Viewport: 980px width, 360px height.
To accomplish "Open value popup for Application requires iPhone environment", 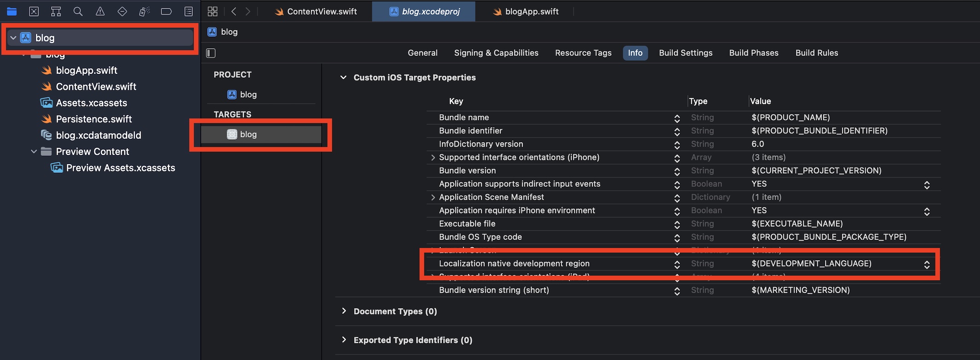I will [x=927, y=212].
